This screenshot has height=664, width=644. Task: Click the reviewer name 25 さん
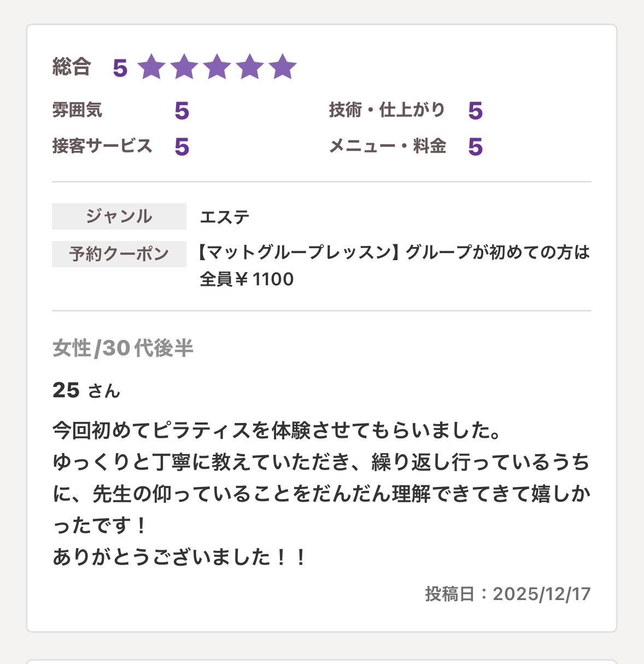(86, 390)
